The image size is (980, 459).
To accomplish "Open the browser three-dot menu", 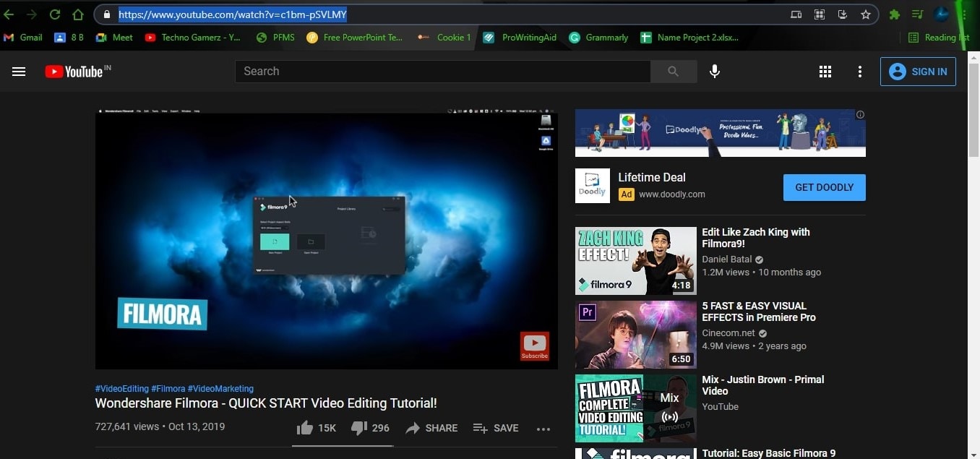I will click(964, 14).
